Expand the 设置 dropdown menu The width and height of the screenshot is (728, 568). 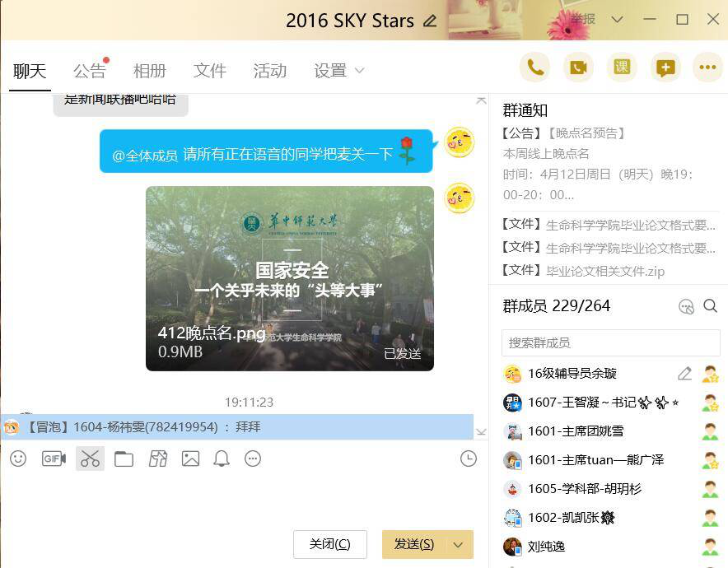click(x=338, y=71)
